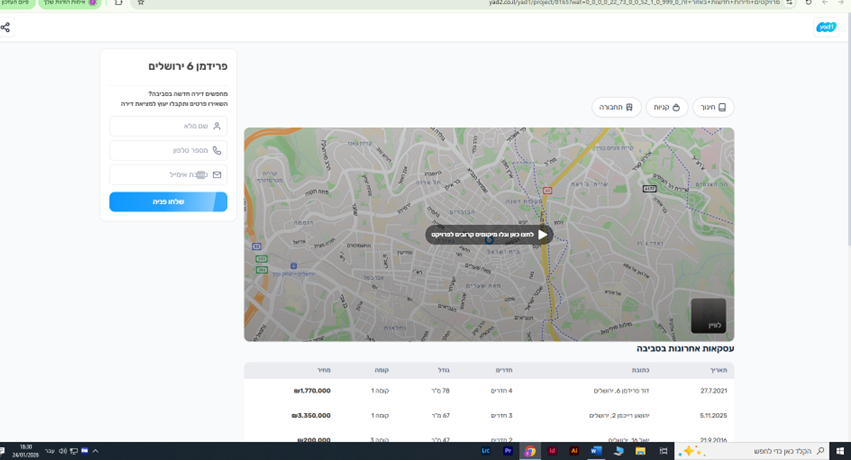This screenshot has width=851, height=460.
Task: Click the תאריך (date) column header
Action: [719, 370]
